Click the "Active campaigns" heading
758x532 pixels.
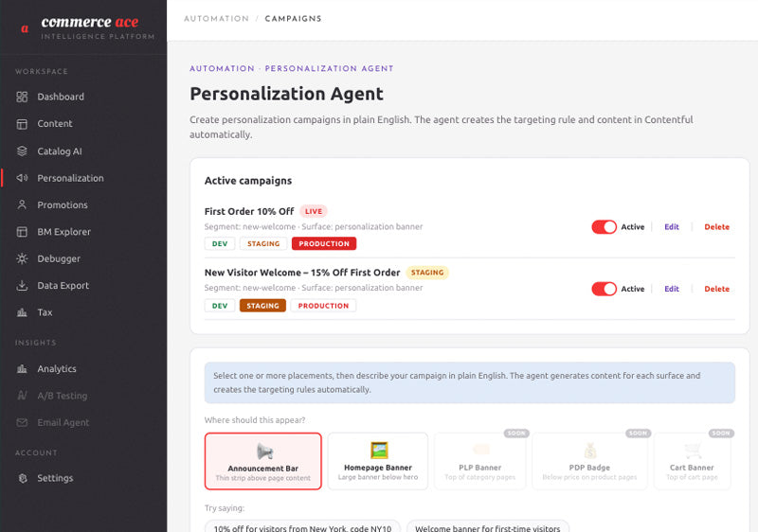pyautogui.click(x=248, y=181)
